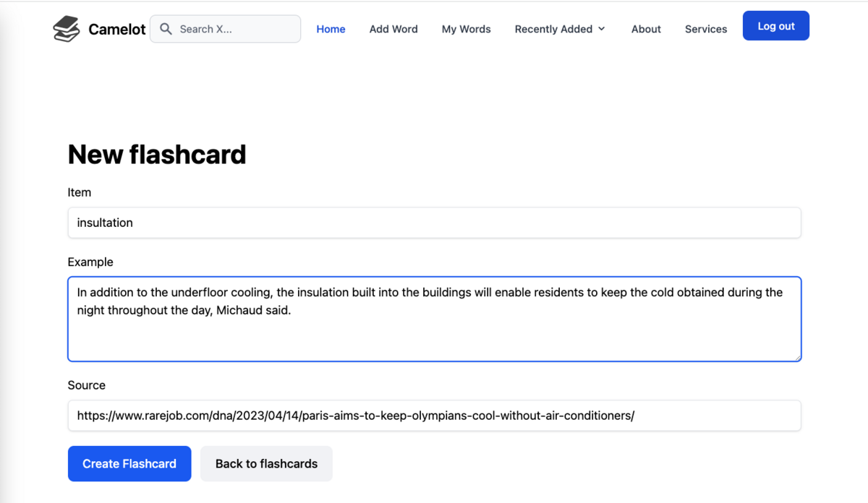868x503 pixels.
Task: Open the Recently Added dropdown
Action: (553, 29)
